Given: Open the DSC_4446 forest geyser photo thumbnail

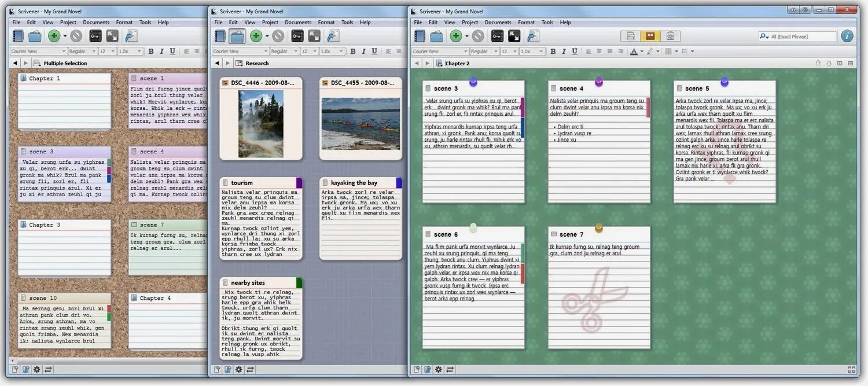Looking at the screenshot, I should [x=261, y=123].
